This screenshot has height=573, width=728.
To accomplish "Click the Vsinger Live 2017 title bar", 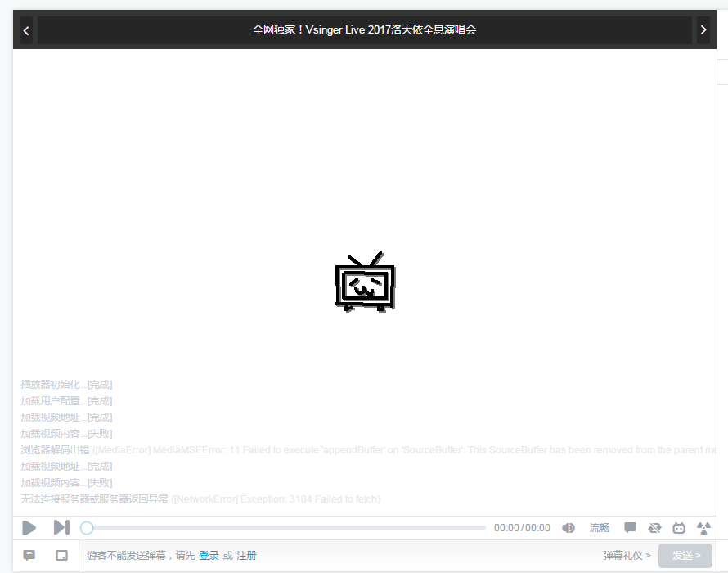I will 365,30.
